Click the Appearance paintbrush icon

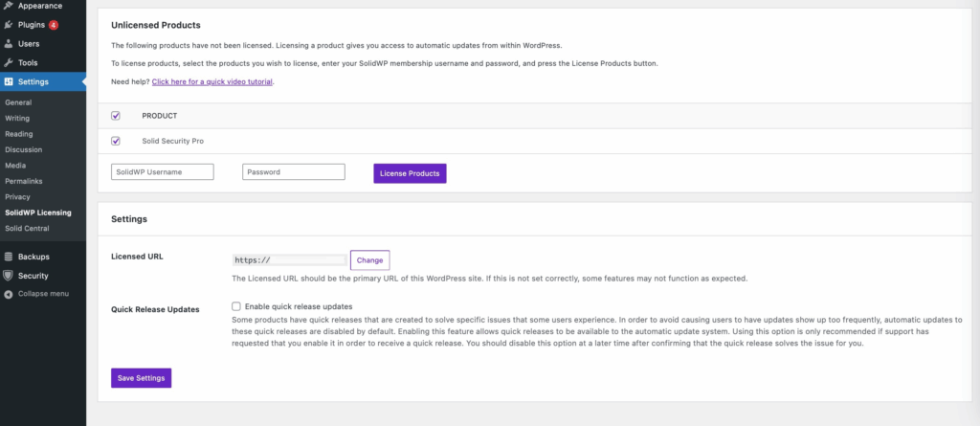tap(9, 5)
